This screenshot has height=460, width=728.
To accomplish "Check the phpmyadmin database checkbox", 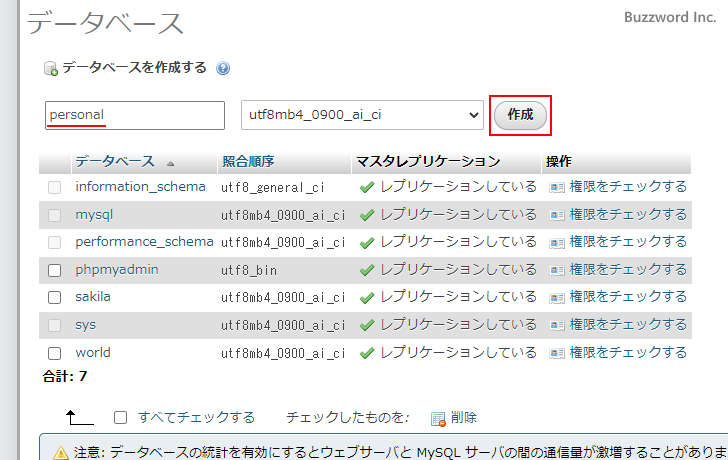I will pyautogui.click(x=55, y=271).
